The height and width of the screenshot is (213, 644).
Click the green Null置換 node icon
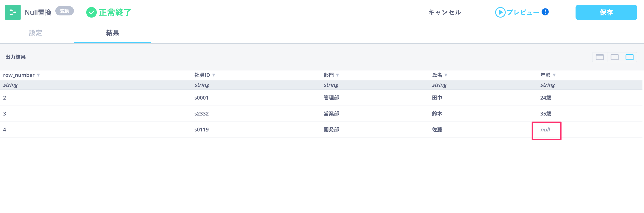point(13,12)
